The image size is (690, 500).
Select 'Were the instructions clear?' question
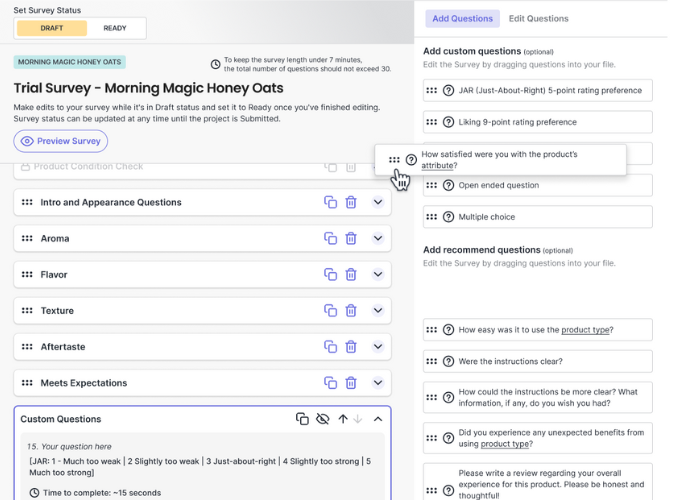(538, 361)
